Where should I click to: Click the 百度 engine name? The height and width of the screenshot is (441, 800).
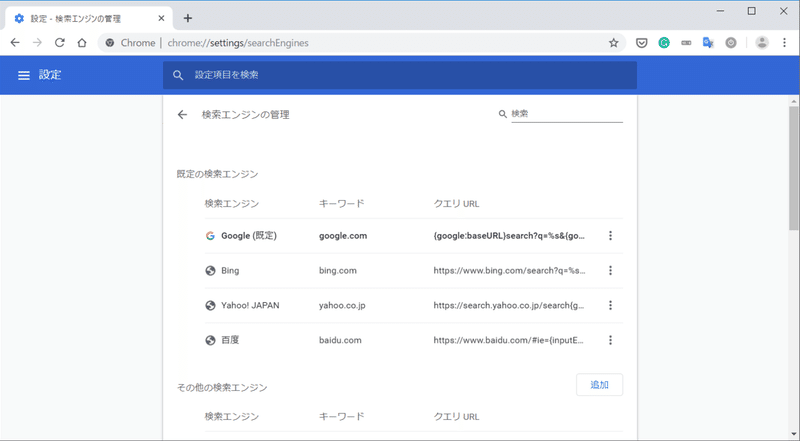tap(230, 340)
